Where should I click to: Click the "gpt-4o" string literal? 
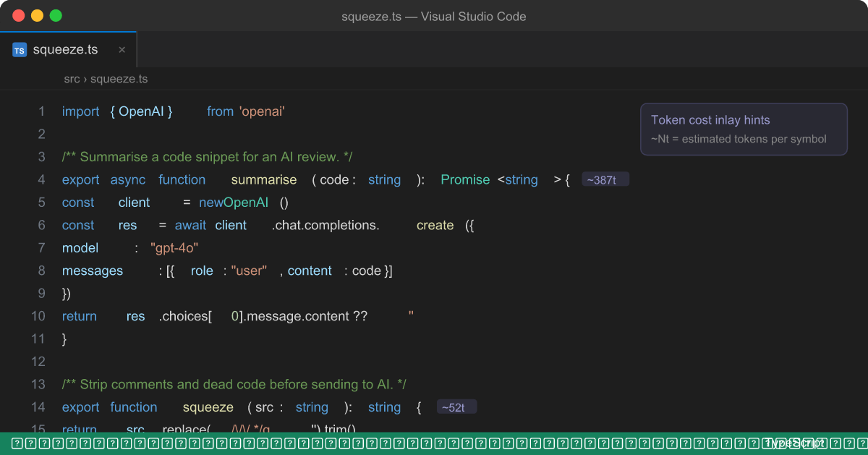coord(174,248)
